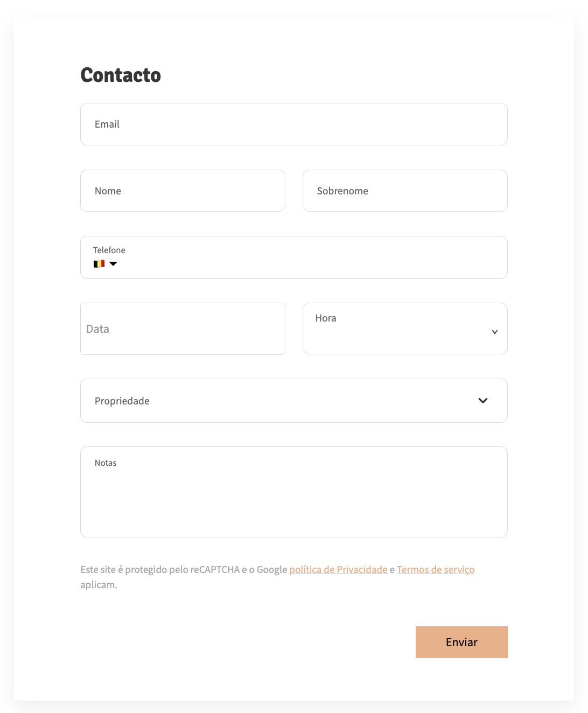Screen dimensions: 588x713
Task: Click the Contacto form heading
Action: (x=121, y=75)
